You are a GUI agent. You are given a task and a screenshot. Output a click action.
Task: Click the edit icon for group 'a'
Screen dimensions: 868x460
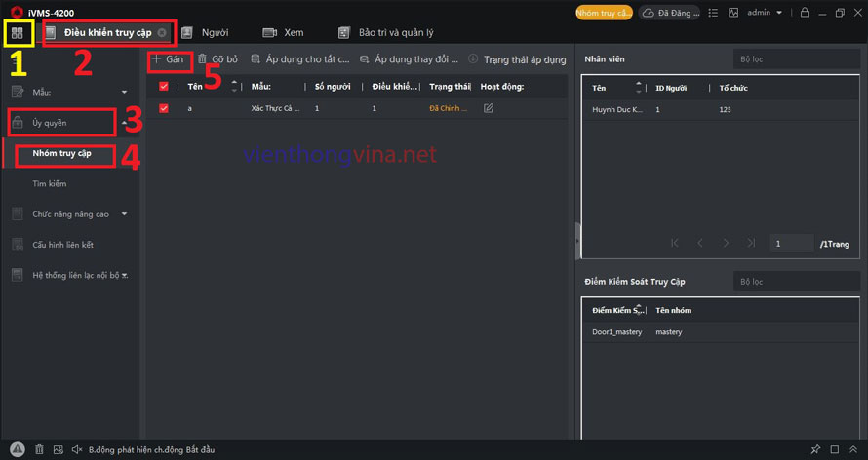tap(489, 108)
